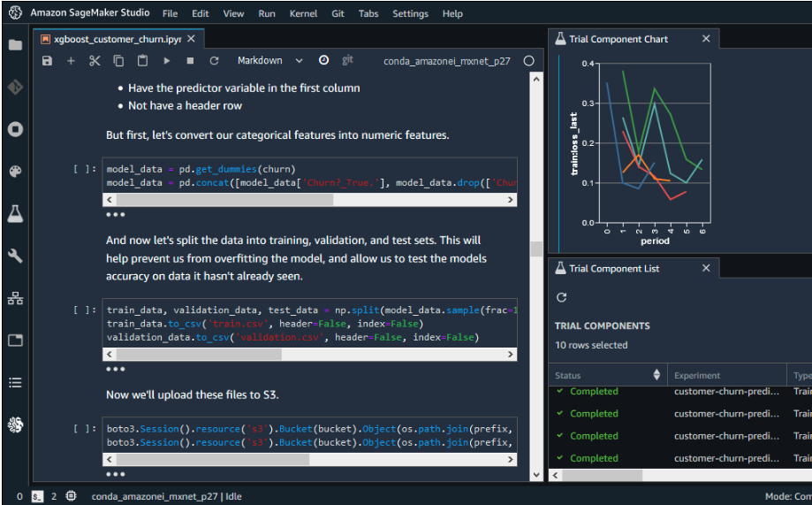Open the SageMaker Experiments flask icon

pos(15,213)
